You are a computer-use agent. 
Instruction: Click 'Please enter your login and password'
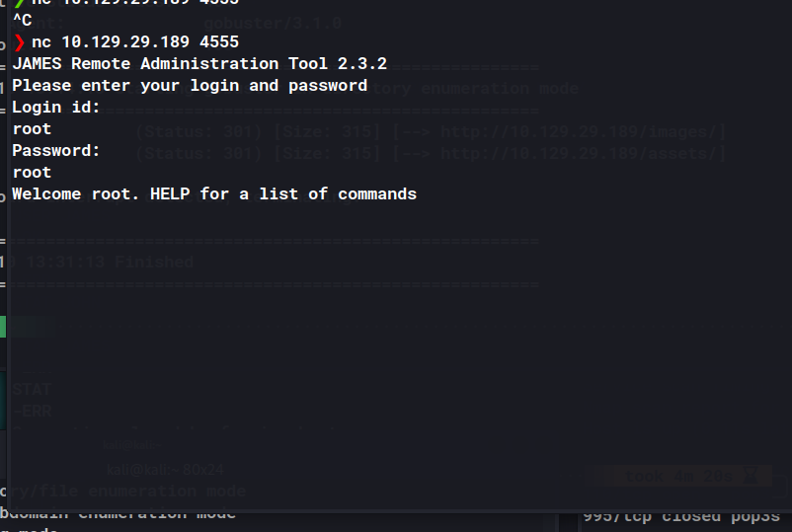click(x=190, y=86)
